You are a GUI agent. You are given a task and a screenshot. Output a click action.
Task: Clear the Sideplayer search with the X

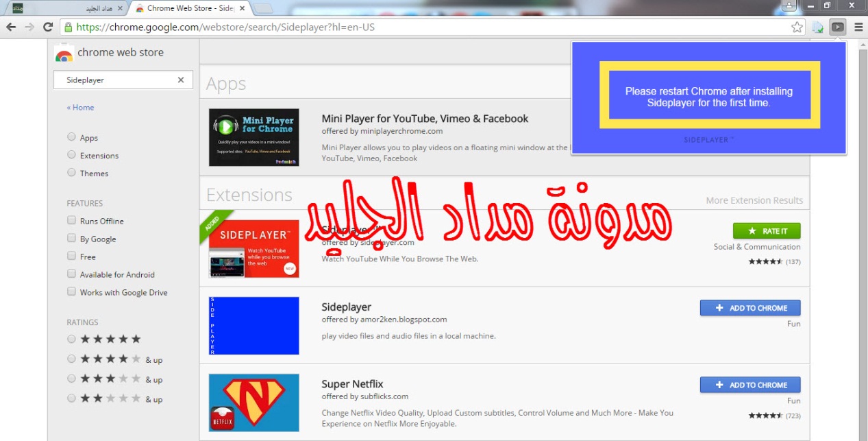pyautogui.click(x=181, y=80)
